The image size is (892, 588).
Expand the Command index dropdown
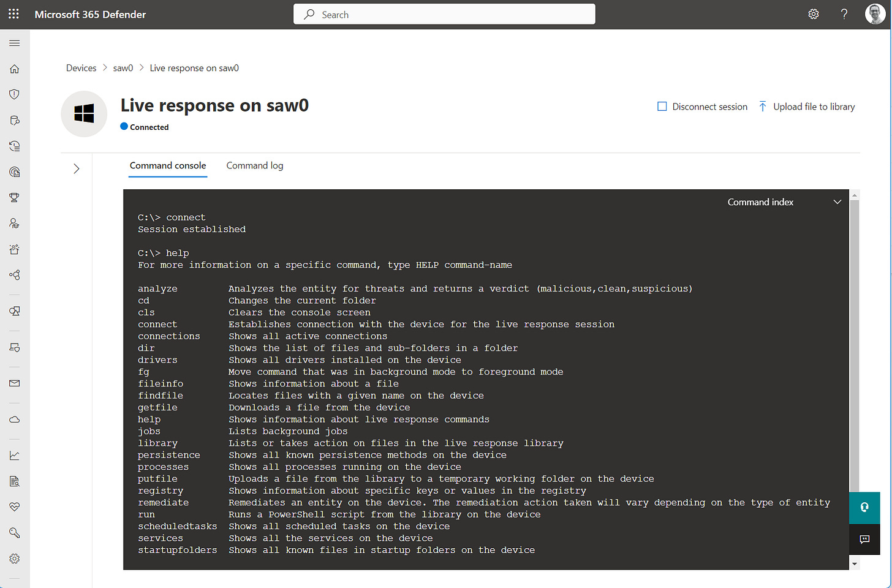837,202
